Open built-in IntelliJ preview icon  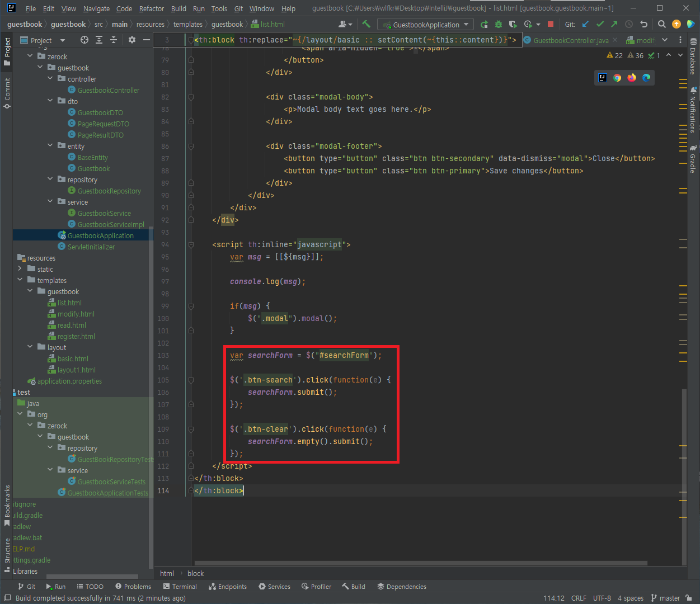pyautogui.click(x=603, y=78)
